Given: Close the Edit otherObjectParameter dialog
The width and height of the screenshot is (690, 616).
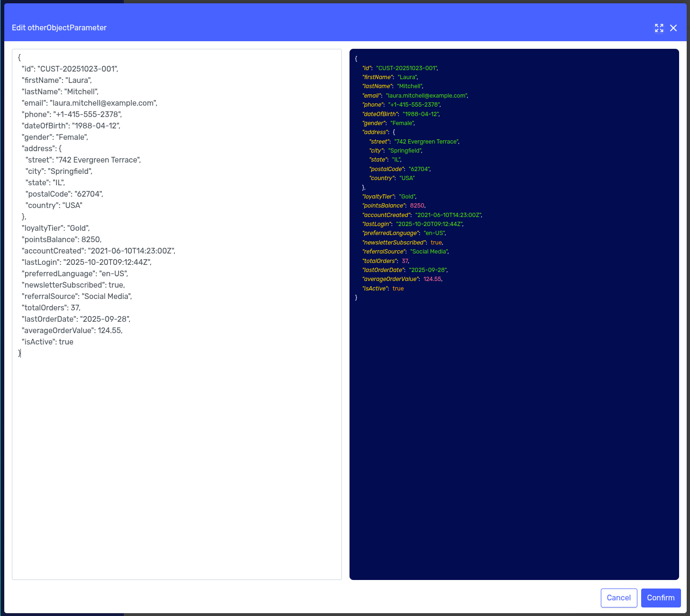Looking at the screenshot, I should (673, 28).
